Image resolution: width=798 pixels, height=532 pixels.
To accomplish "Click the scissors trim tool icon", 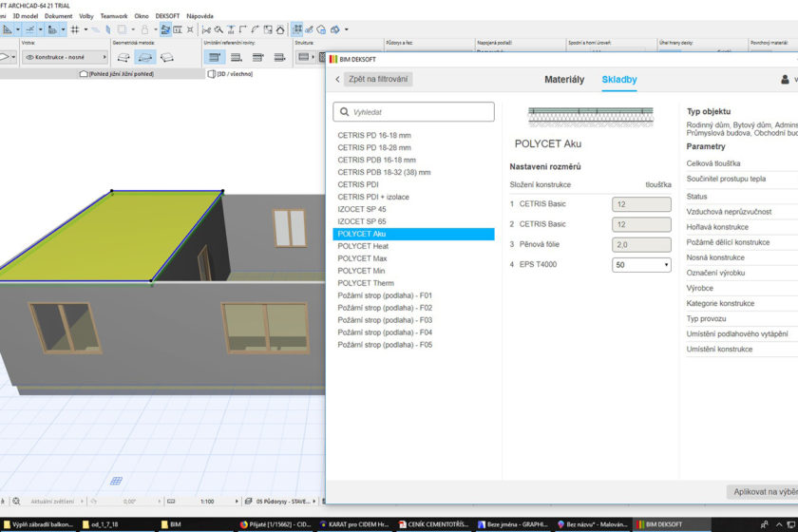I will click(x=206, y=30).
